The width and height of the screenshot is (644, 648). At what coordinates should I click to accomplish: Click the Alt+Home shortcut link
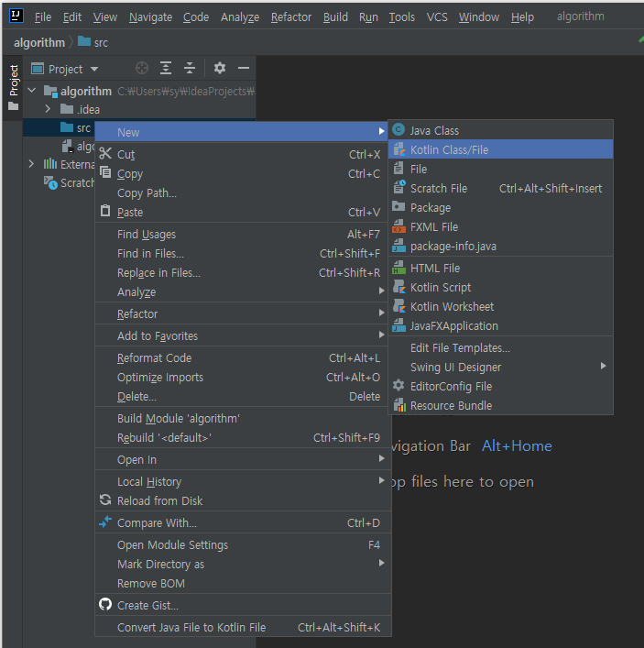pos(517,445)
